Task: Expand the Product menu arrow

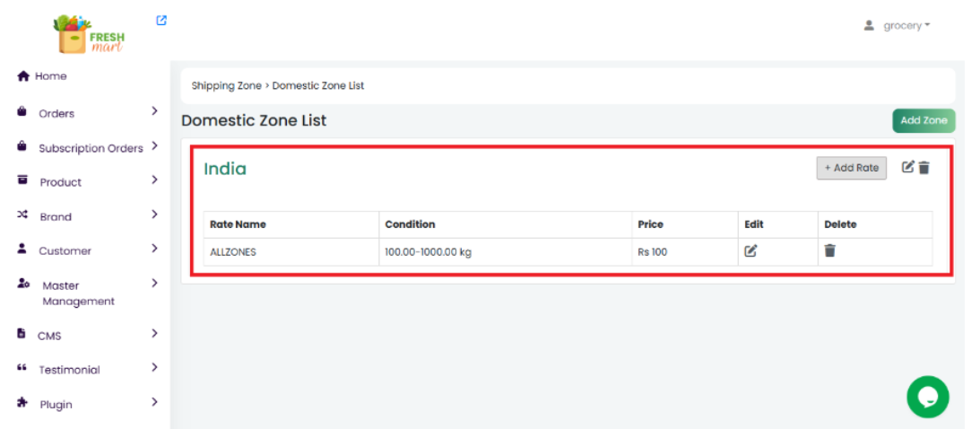Action: click(154, 180)
